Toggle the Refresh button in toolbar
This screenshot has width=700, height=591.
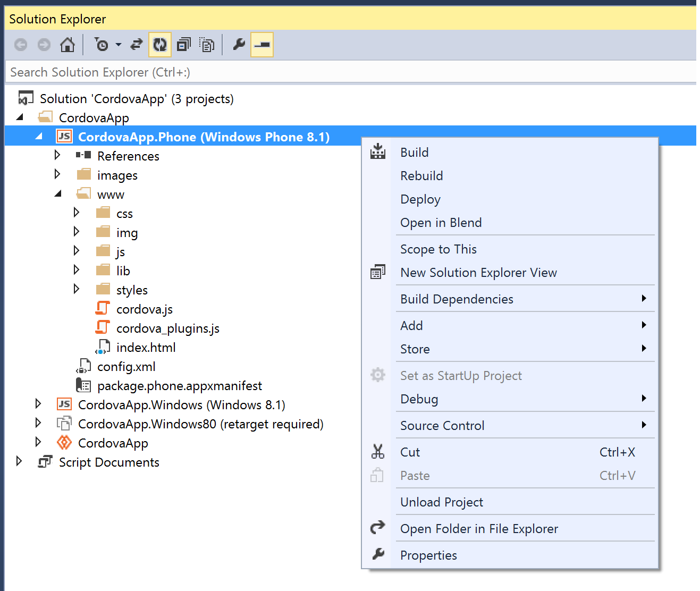(160, 45)
